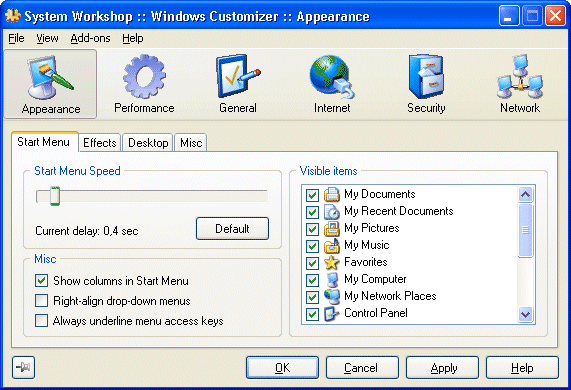The width and height of the screenshot is (571, 390).
Task: Click the Apply button
Action: coord(442,368)
